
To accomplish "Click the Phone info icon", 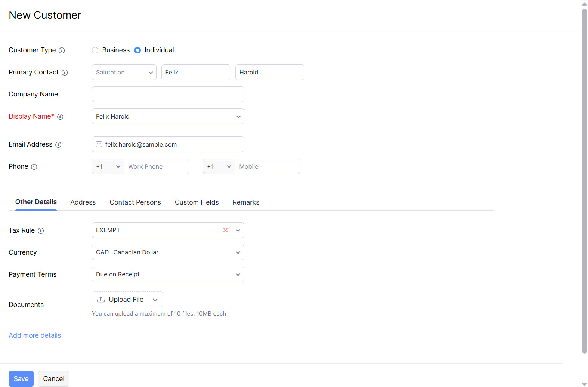I will pos(34,167).
